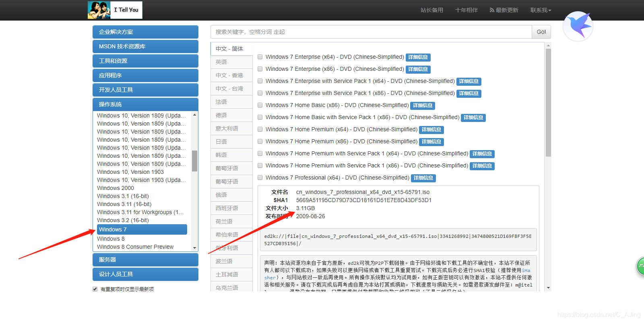Switch to 德语 language tab
Image resolution: width=644 pixels, height=322 pixels.
pyautogui.click(x=231, y=115)
